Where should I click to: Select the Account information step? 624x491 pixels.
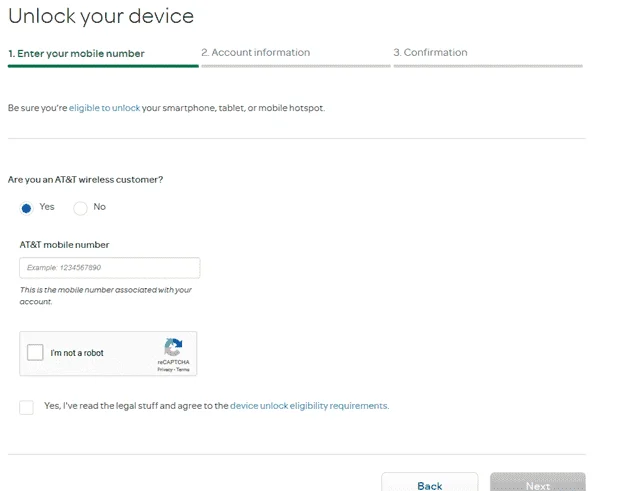pos(296,56)
